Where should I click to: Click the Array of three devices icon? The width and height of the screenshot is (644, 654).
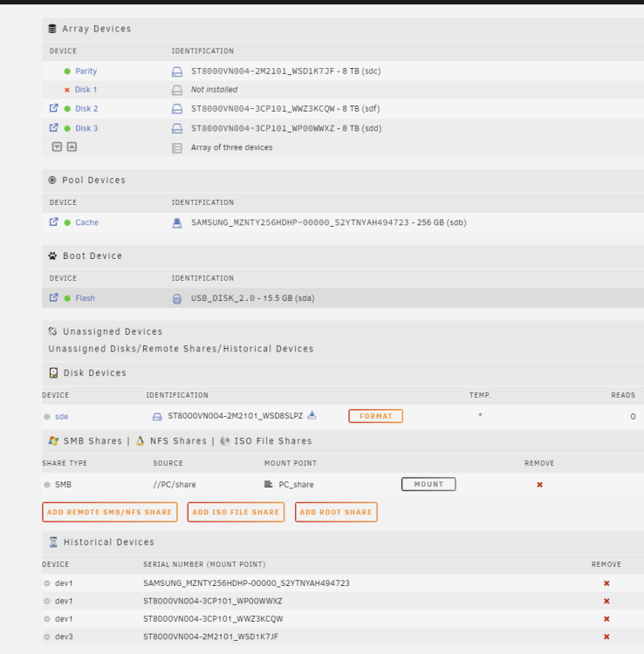(x=177, y=148)
